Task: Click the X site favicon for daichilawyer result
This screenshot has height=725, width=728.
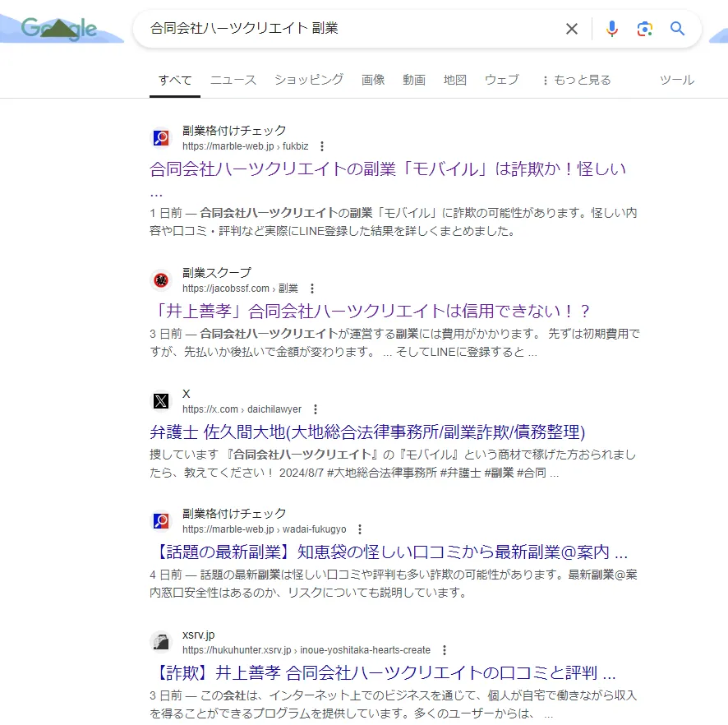Action: (x=161, y=401)
